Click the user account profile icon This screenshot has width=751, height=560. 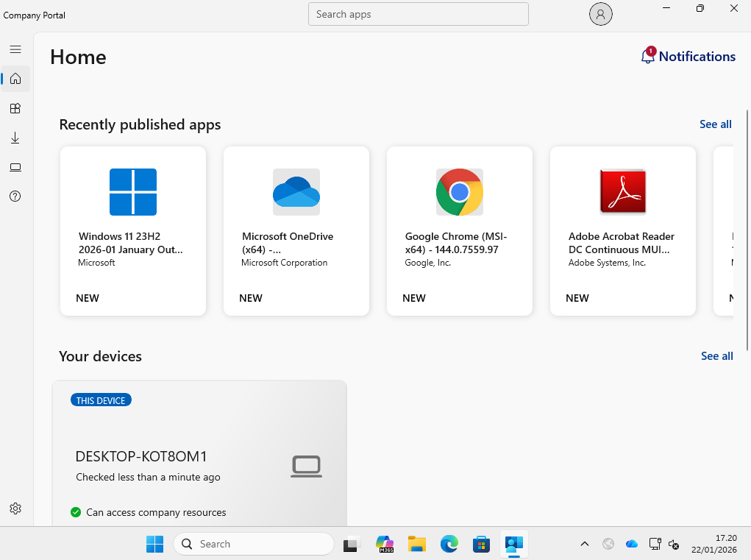click(601, 14)
